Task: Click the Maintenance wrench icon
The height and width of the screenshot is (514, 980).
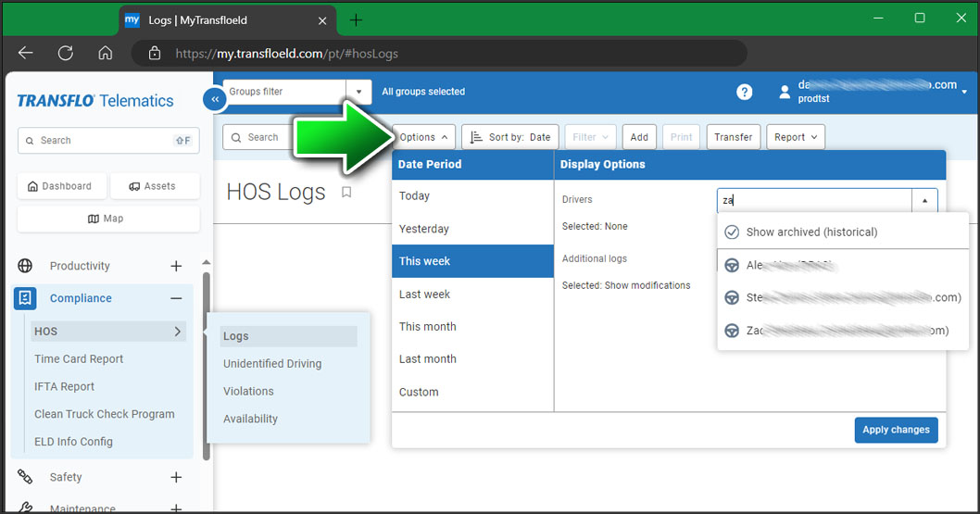Action: point(25,508)
